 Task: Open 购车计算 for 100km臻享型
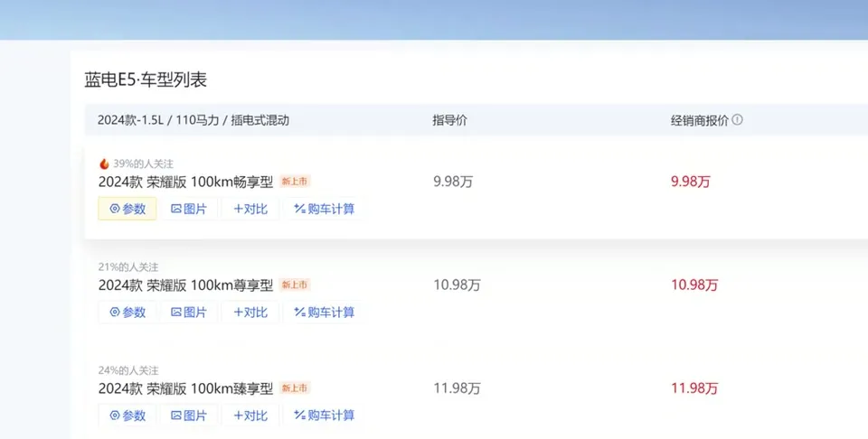[324, 416]
